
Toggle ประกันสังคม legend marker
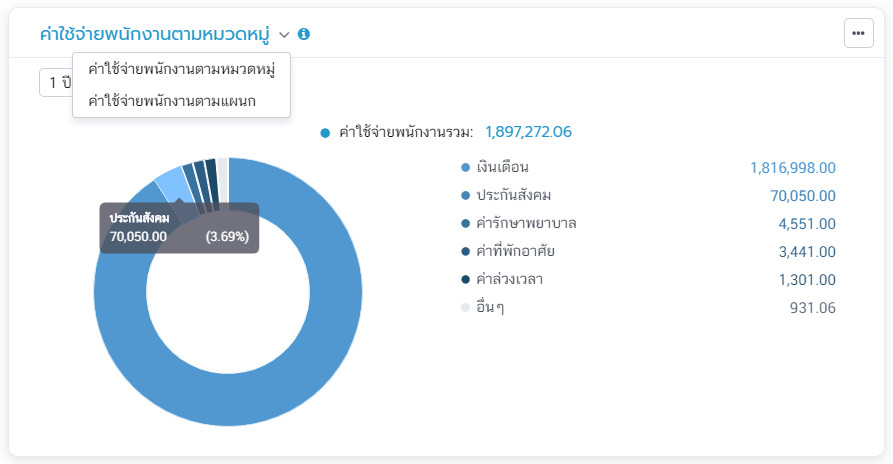click(466, 195)
